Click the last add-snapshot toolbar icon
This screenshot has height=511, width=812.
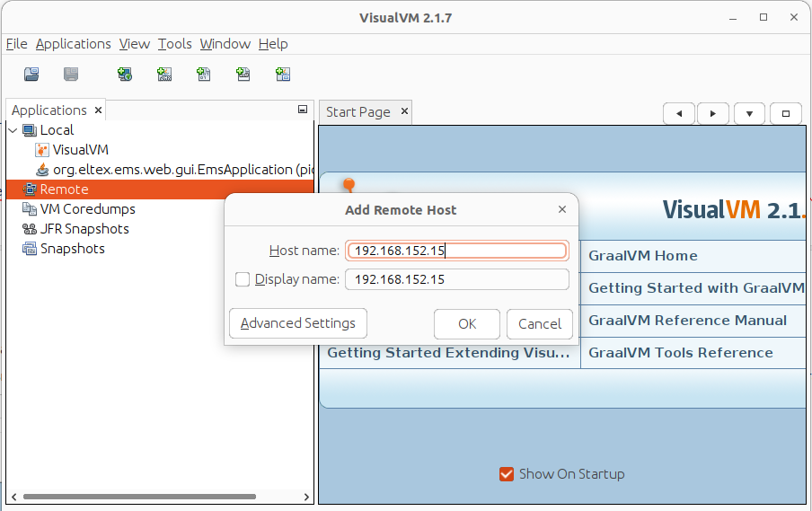tap(283, 75)
